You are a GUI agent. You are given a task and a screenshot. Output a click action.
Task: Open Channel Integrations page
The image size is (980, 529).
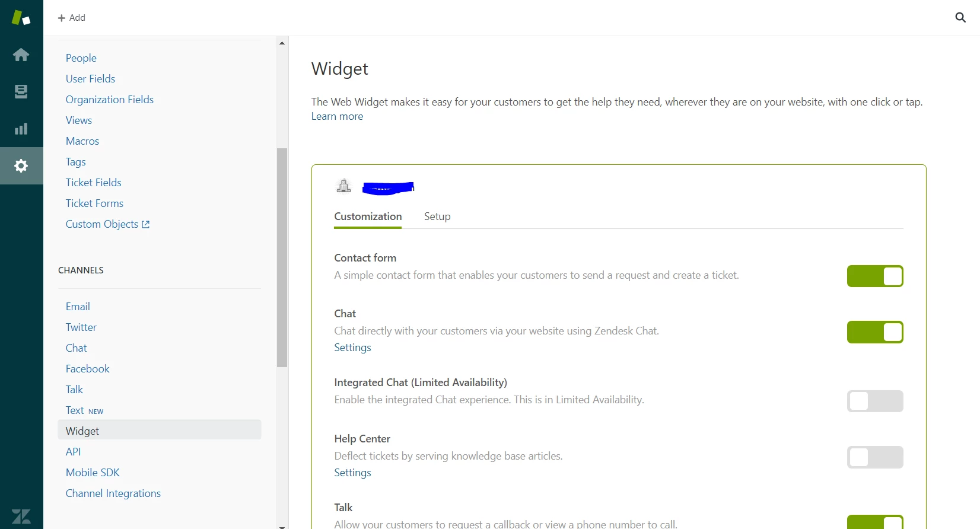pos(113,493)
